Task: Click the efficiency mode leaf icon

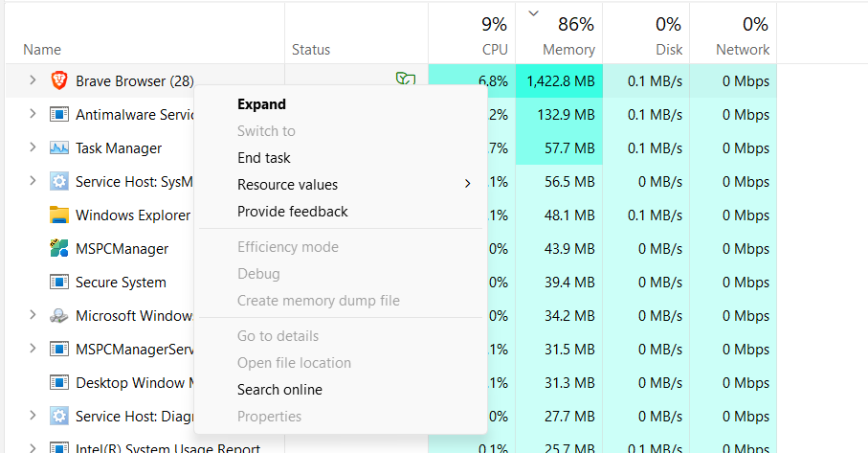Action: (406, 79)
